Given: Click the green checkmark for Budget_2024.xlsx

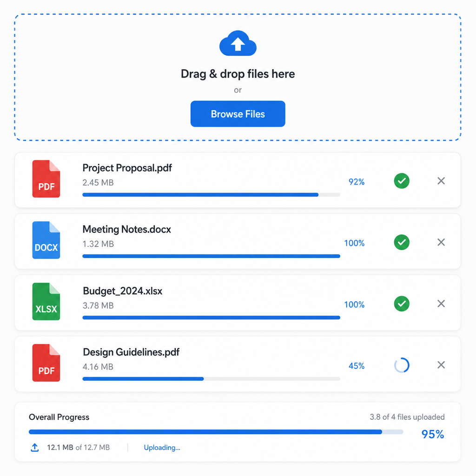Looking at the screenshot, I should pyautogui.click(x=402, y=304).
